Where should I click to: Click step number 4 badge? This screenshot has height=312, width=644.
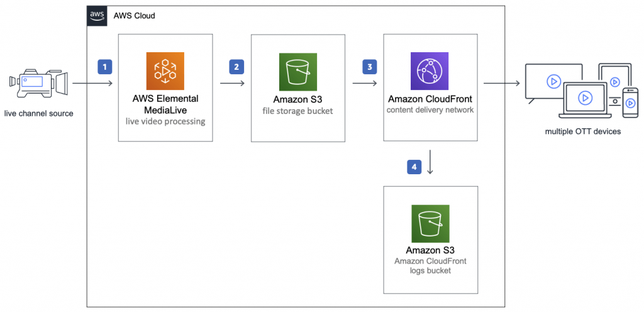click(x=413, y=167)
